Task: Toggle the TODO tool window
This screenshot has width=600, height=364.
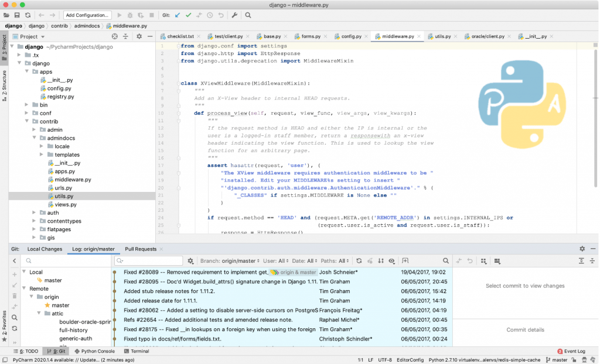Action: pyautogui.click(x=26, y=351)
